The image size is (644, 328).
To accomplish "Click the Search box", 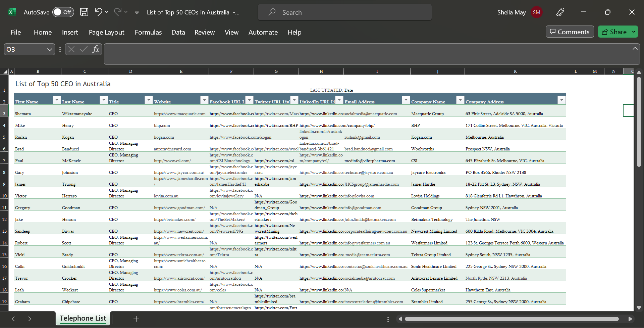I will pyautogui.click(x=345, y=12).
